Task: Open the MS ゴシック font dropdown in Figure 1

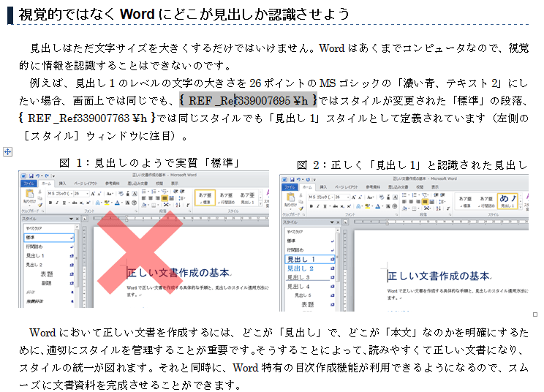Action: coord(71,194)
